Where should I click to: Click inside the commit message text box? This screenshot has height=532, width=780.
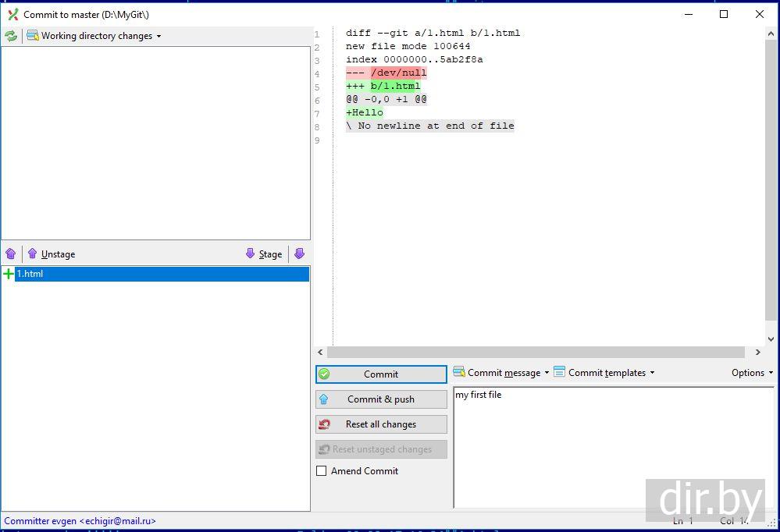(614, 448)
